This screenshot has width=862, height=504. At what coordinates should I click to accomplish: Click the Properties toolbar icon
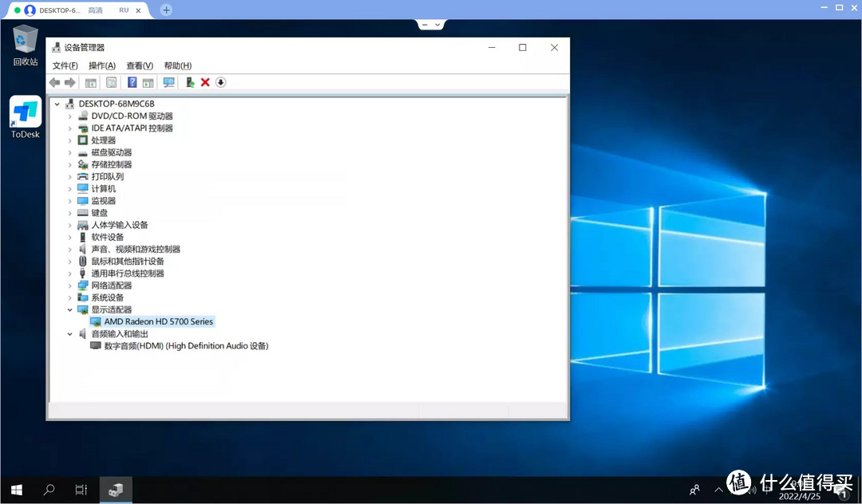(x=111, y=82)
